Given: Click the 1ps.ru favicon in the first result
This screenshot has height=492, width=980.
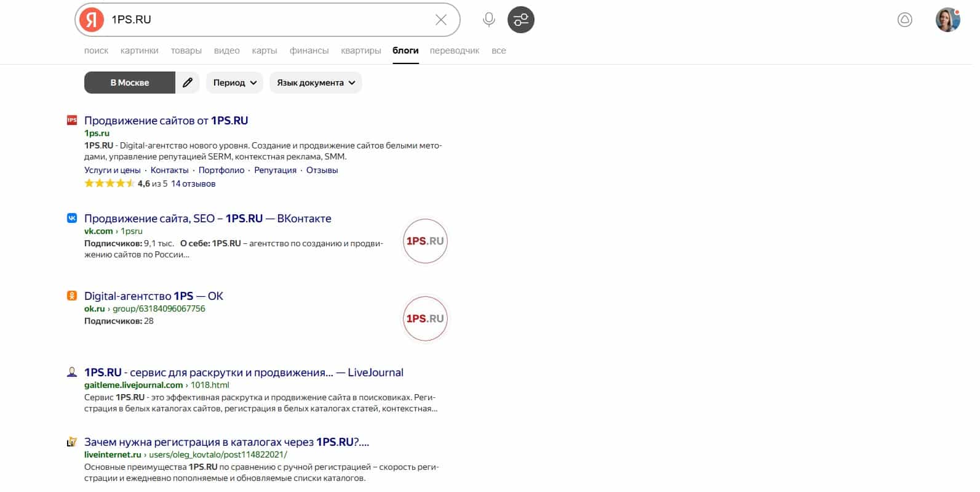Looking at the screenshot, I should [72, 120].
